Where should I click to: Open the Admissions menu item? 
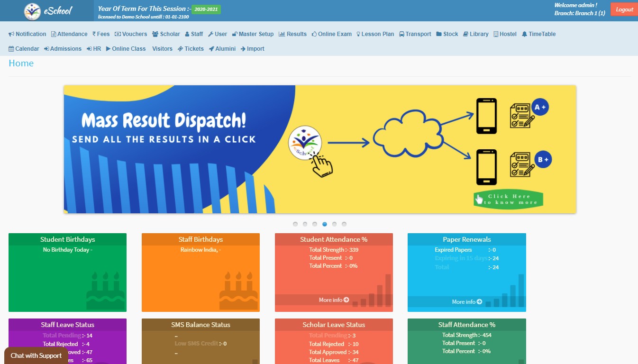[63, 49]
